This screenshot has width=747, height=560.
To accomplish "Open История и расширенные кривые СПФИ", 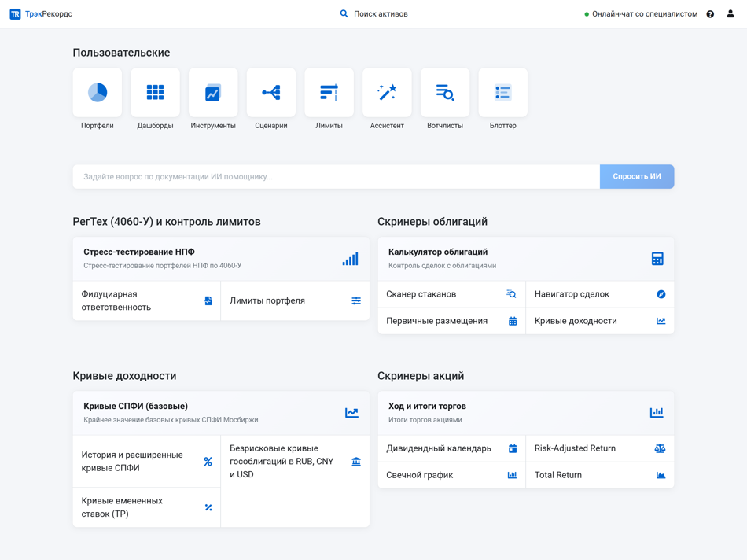I will [x=147, y=462].
